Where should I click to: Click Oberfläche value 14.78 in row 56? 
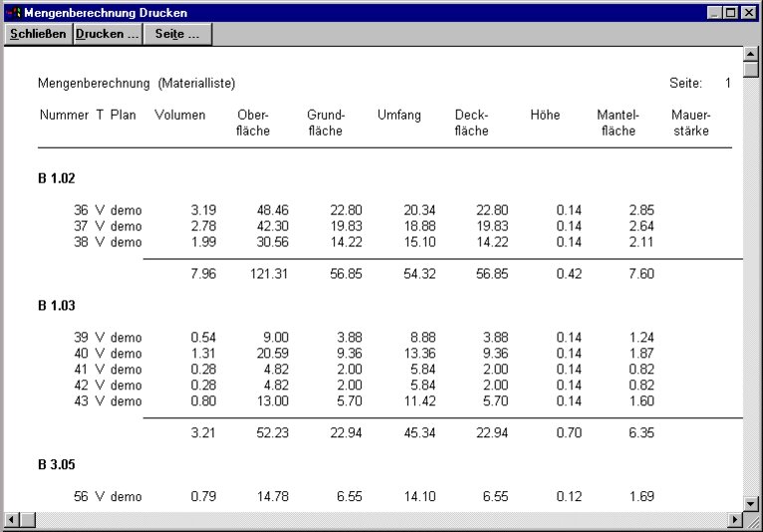tap(273, 497)
